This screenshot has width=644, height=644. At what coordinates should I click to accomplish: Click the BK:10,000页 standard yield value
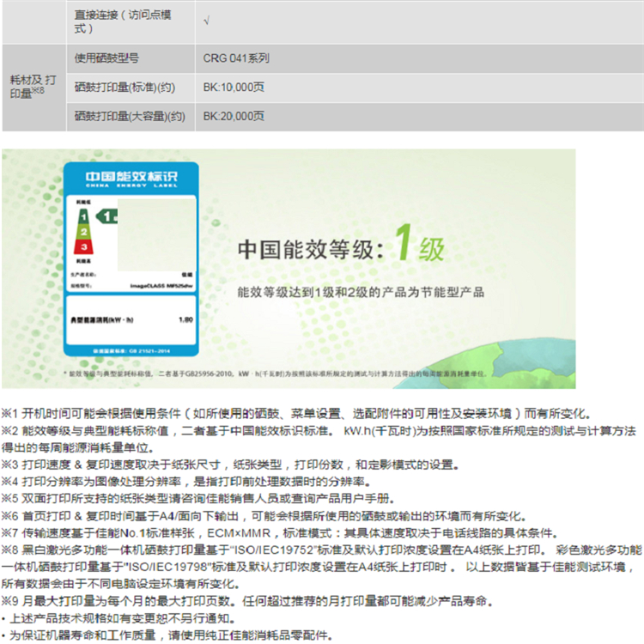tap(234, 87)
